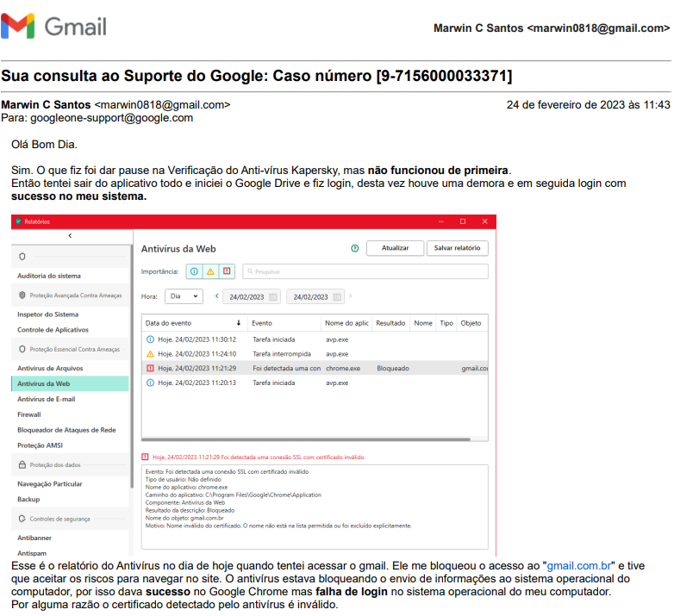Click Proteção Avançada Contra Ameaças section shield icon

pos(22,296)
